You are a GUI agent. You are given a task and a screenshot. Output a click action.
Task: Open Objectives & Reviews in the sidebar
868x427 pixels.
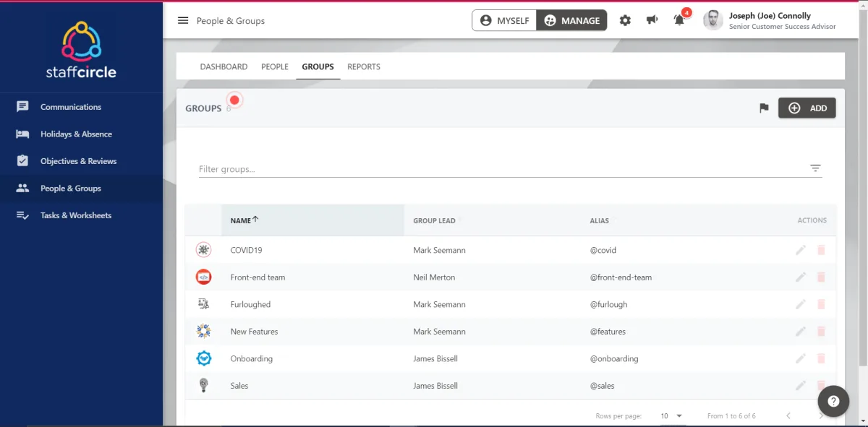pyautogui.click(x=81, y=161)
